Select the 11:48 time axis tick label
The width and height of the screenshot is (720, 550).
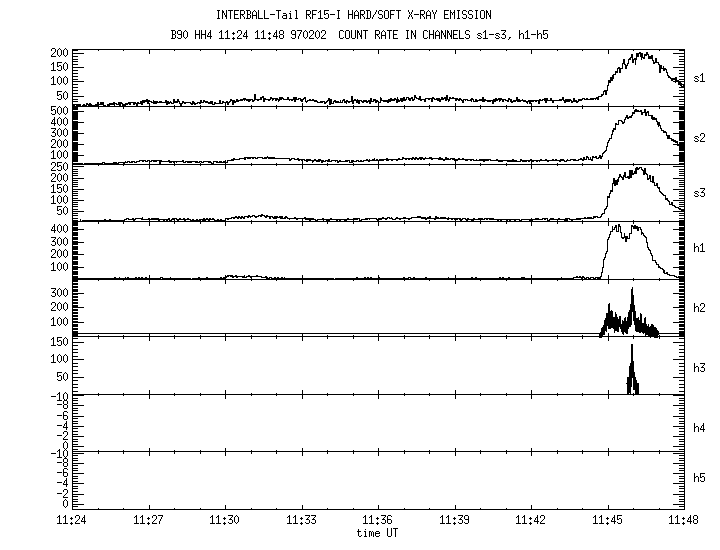tap(684, 521)
